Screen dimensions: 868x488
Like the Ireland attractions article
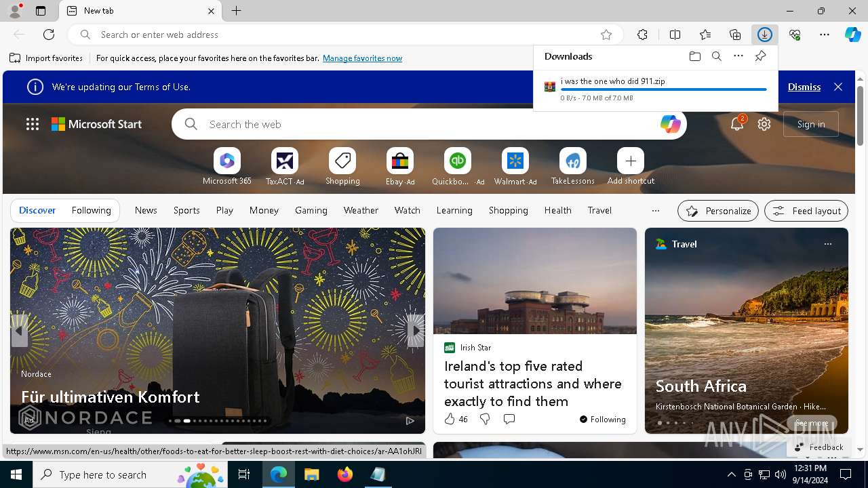click(x=456, y=420)
